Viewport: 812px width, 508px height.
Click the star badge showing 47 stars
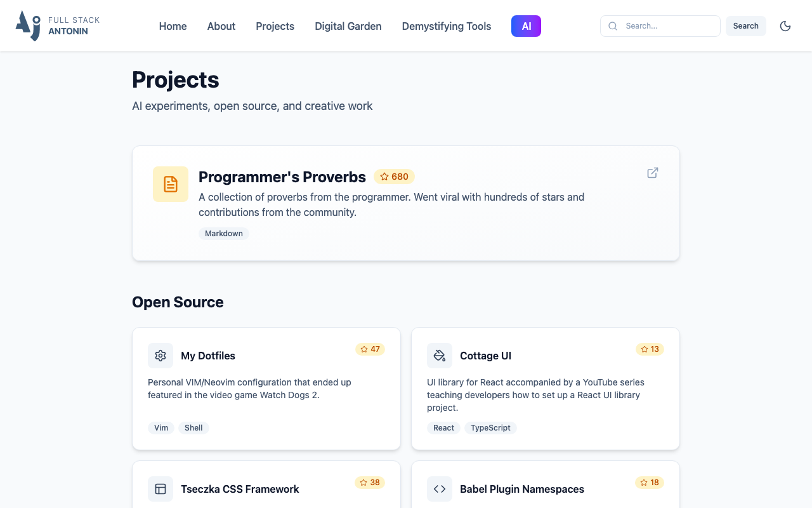370,349
